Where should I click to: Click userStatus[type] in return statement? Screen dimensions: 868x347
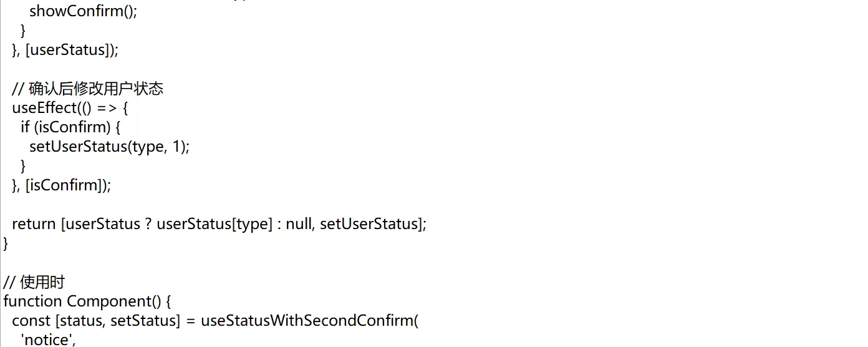click(x=214, y=224)
